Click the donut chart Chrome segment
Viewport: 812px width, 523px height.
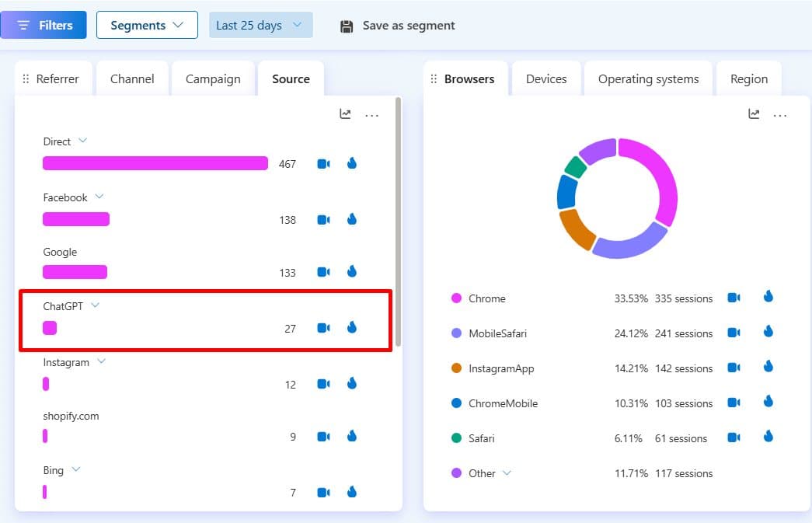666,179
